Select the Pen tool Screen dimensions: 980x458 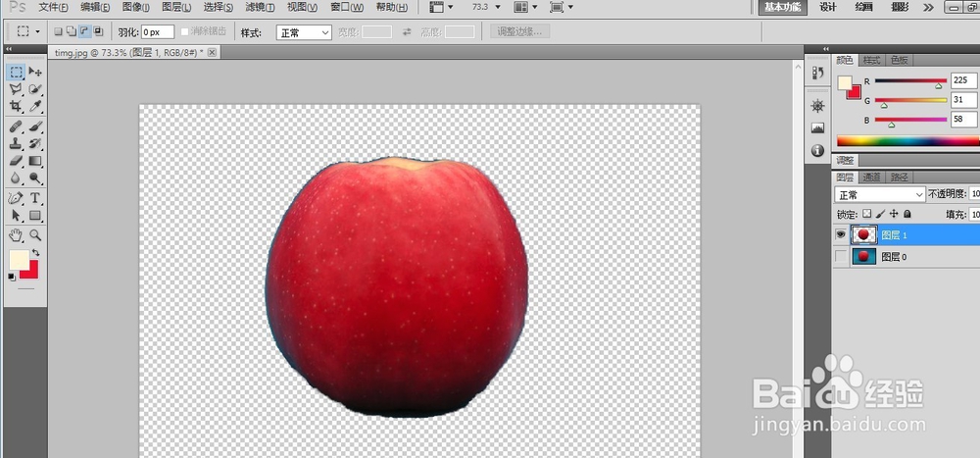coord(17,198)
